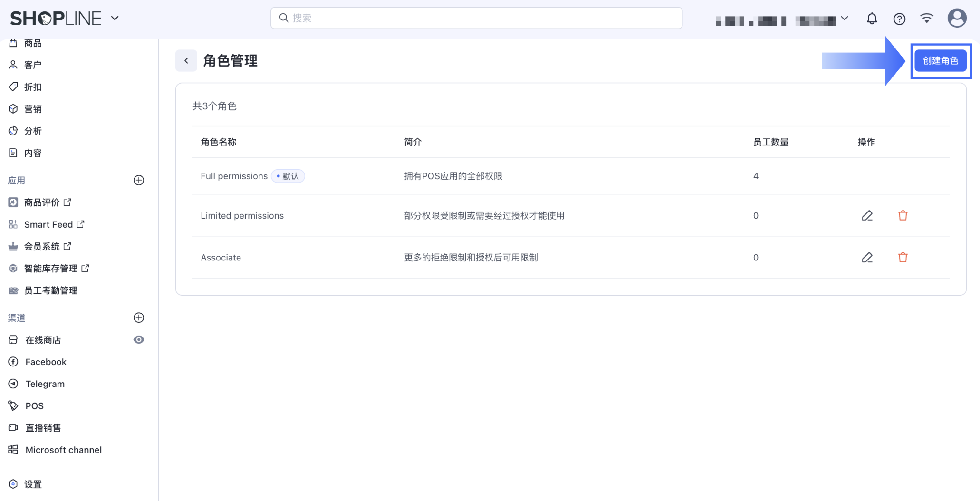This screenshot has height=501, width=980.
Task: Go back using the chevron button
Action: (x=186, y=61)
